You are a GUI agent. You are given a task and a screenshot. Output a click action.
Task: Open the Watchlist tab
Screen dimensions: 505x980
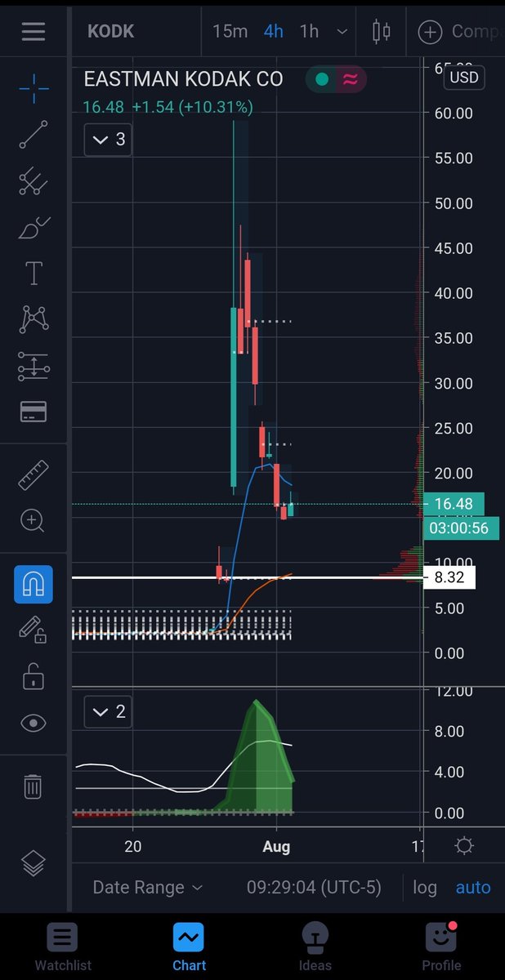click(63, 947)
